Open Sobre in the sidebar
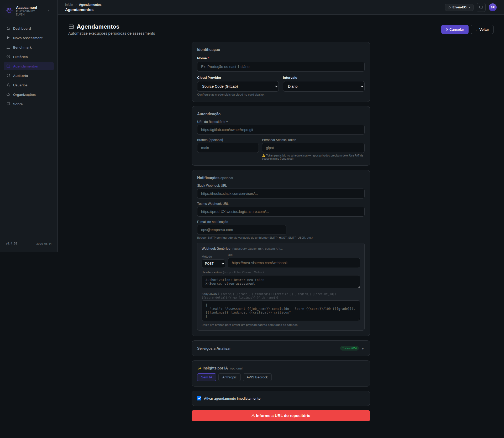This screenshot has width=504, height=438. tap(29, 104)
